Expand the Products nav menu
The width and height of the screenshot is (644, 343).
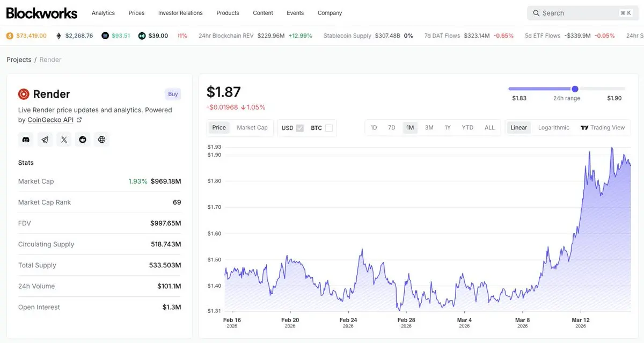pos(228,13)
